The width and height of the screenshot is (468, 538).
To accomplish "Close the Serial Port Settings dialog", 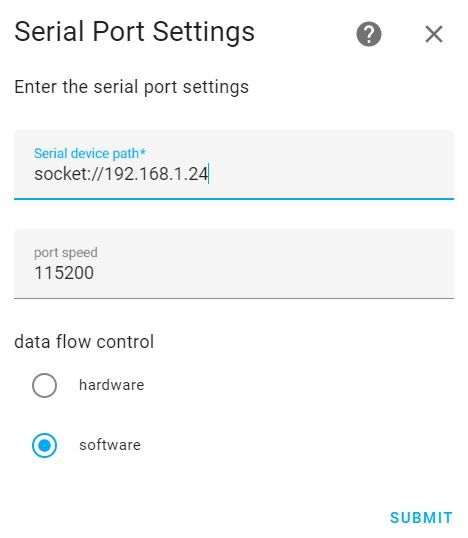I will (x=434, y=34).
